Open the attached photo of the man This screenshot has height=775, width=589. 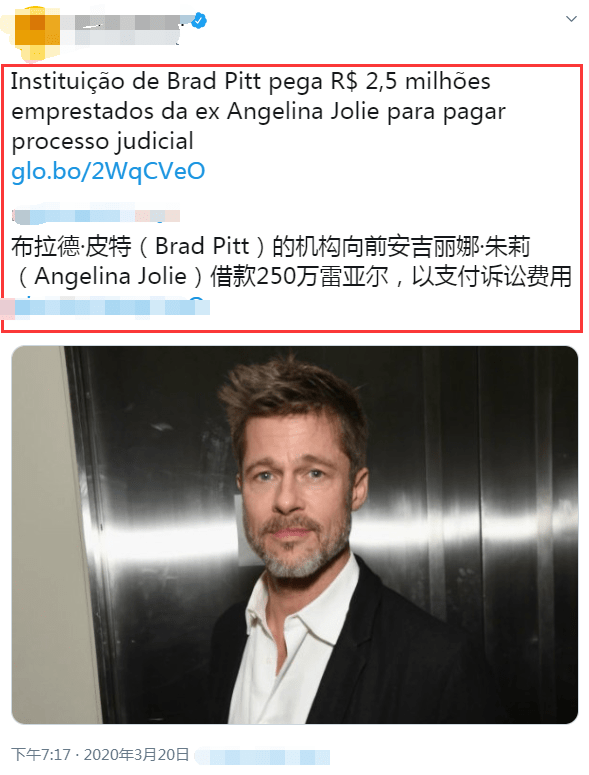point(294,535)
